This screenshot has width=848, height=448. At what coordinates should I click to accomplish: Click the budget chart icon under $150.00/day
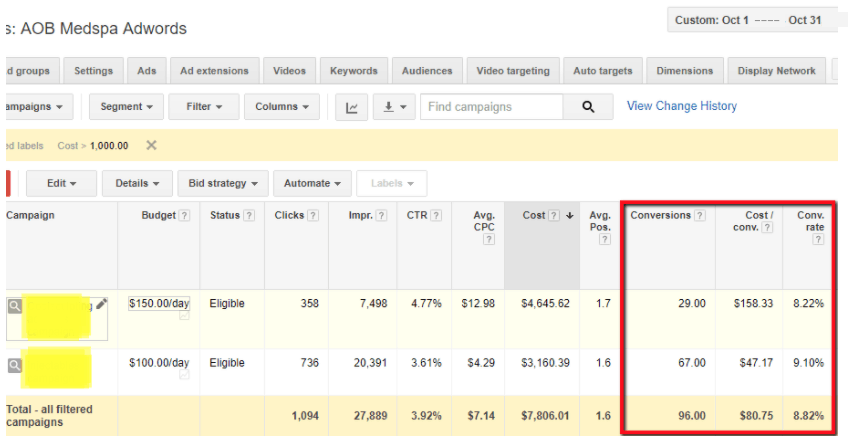pos(184,315)
